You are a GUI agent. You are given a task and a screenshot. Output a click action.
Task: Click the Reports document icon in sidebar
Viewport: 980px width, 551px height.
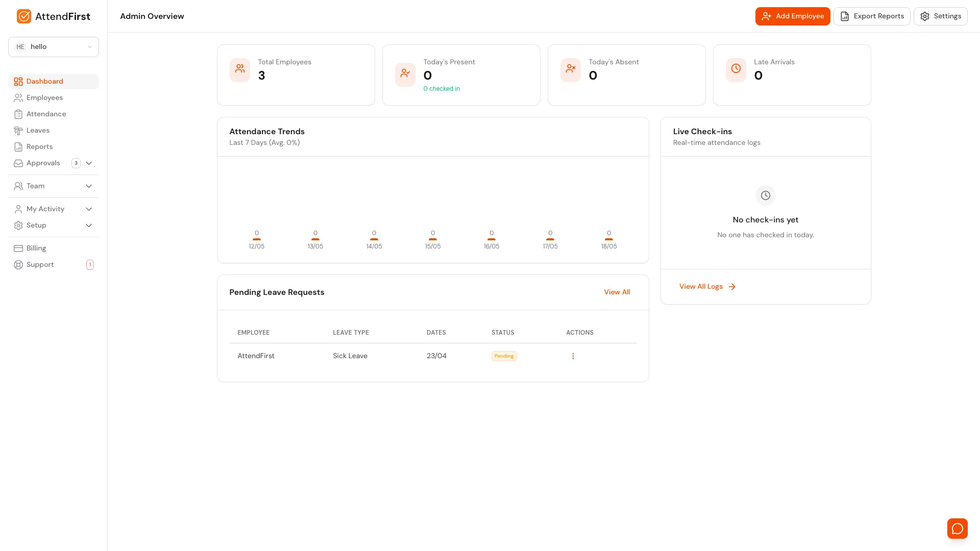click(x=18, y=147)
